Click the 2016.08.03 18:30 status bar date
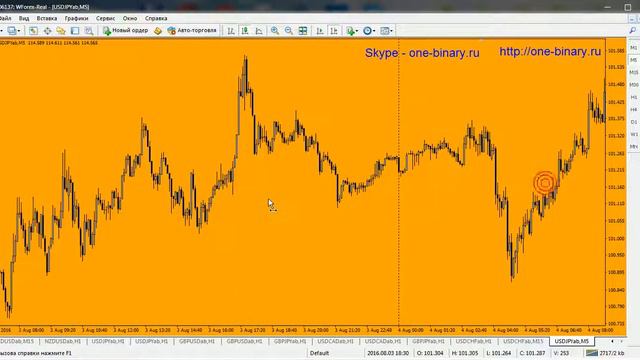 [388, 353]
